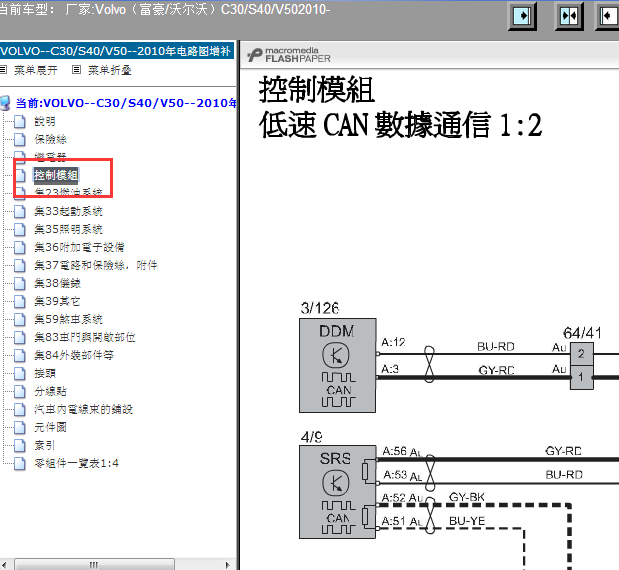Click the page icon beside 索引
Screen dimensions: 619x570
20,446
